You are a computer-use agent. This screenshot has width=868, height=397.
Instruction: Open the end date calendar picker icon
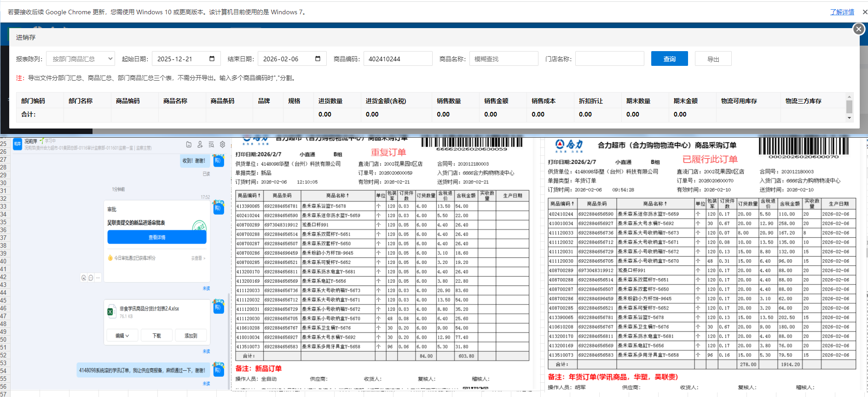(318, 59)
